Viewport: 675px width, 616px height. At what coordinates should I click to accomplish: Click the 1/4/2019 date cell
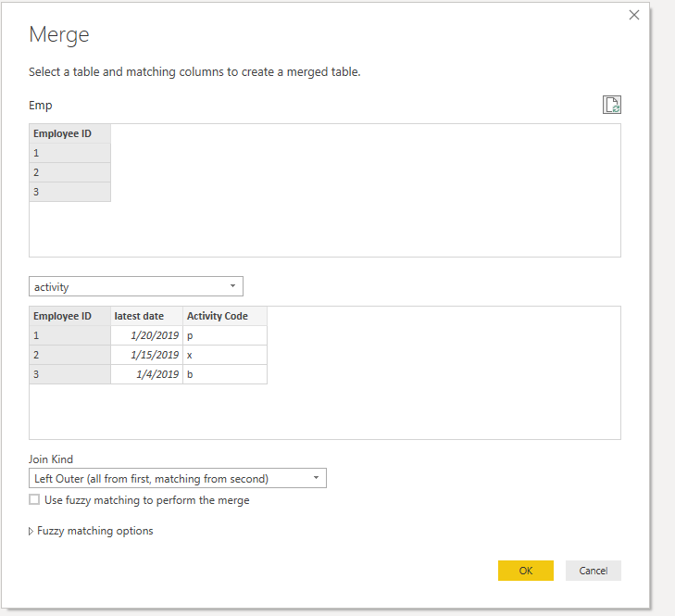point(147,374)
